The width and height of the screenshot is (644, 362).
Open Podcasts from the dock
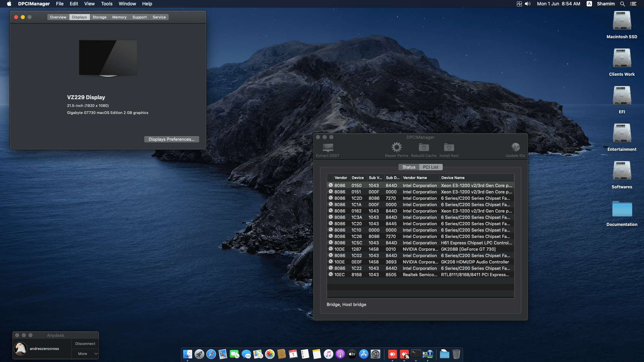click(x=340, y=354)
